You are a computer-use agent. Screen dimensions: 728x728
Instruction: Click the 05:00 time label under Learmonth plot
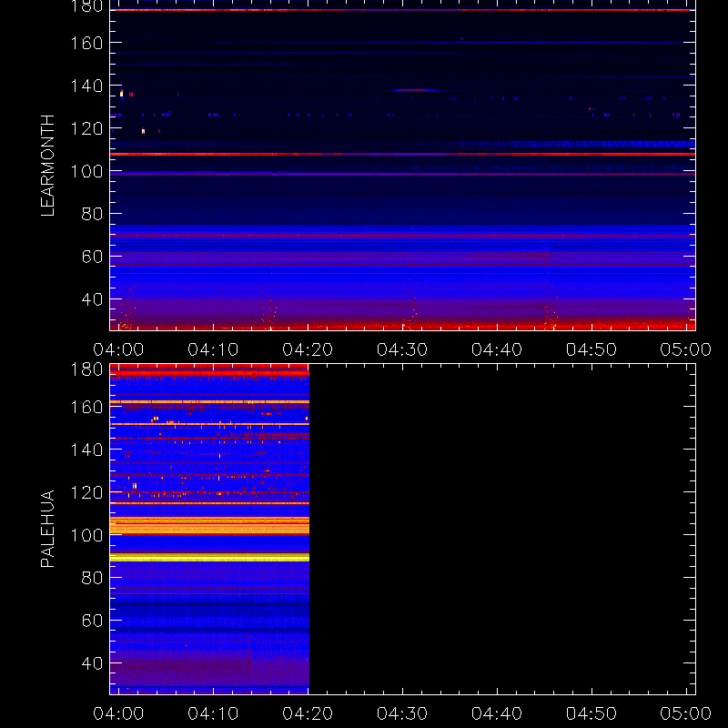(x=686, y=349)
